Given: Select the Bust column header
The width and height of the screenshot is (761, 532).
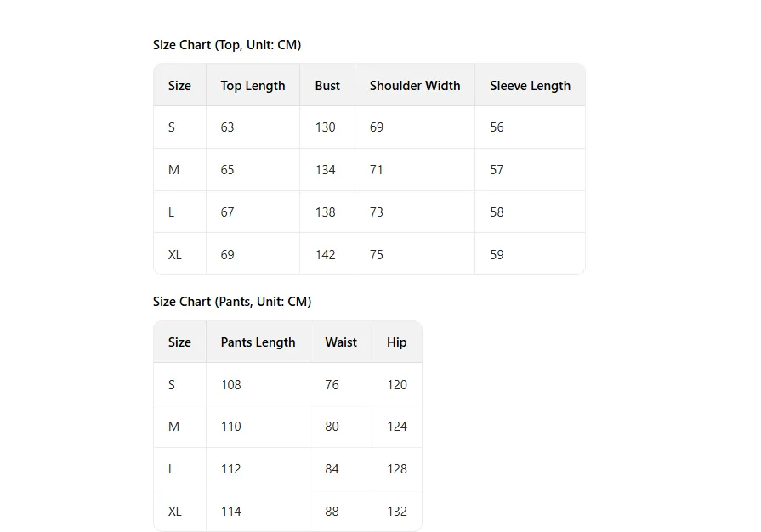Looking at the screenshot, I should (x=327, y=86).
